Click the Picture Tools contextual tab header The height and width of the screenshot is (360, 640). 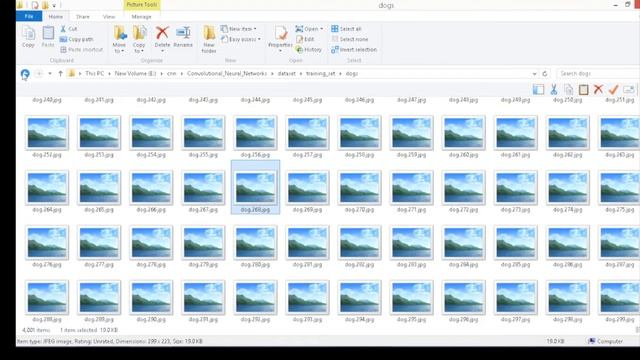[142, 5]
